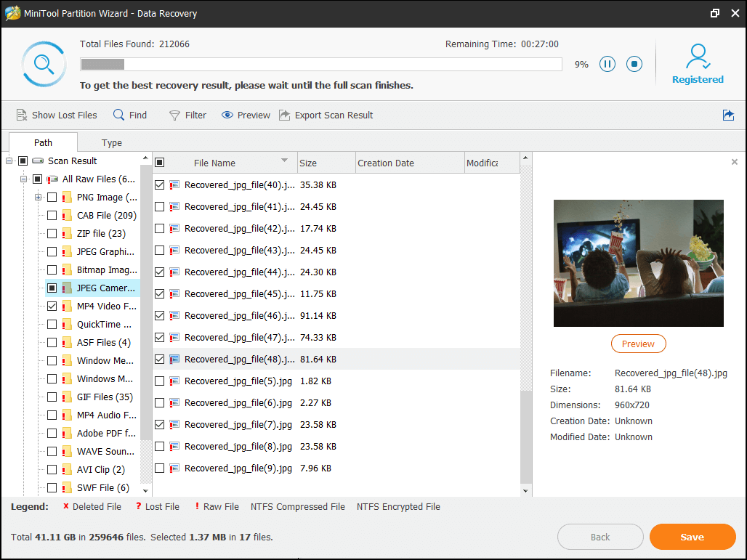Click the share icon at the toolbar's right end
Viewport: 747px width, 560px height.
[x=728, y=115]
